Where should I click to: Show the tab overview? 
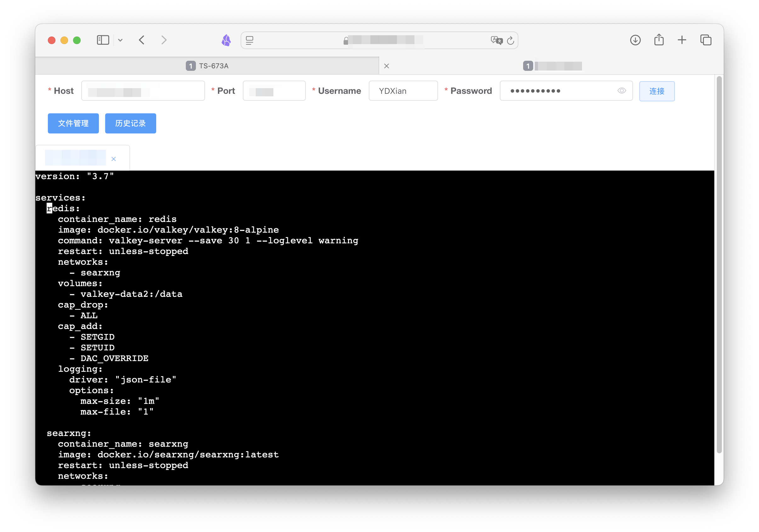706,40
